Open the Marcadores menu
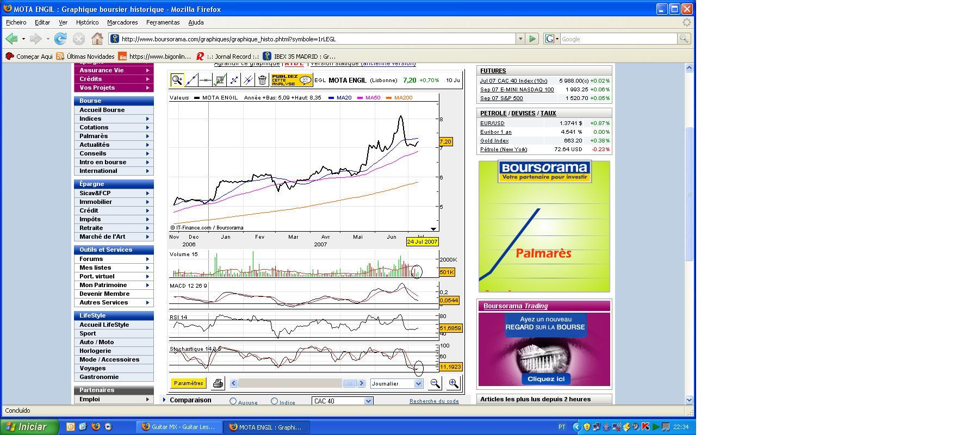The height and width of the screenshot is (435, 980). 122,22
